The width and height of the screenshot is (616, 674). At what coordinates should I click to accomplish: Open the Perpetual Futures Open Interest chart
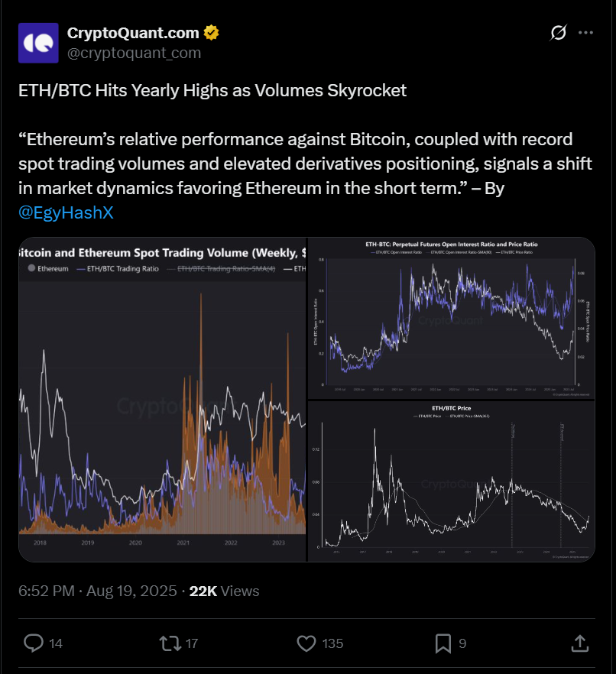(x=452, y=318)
